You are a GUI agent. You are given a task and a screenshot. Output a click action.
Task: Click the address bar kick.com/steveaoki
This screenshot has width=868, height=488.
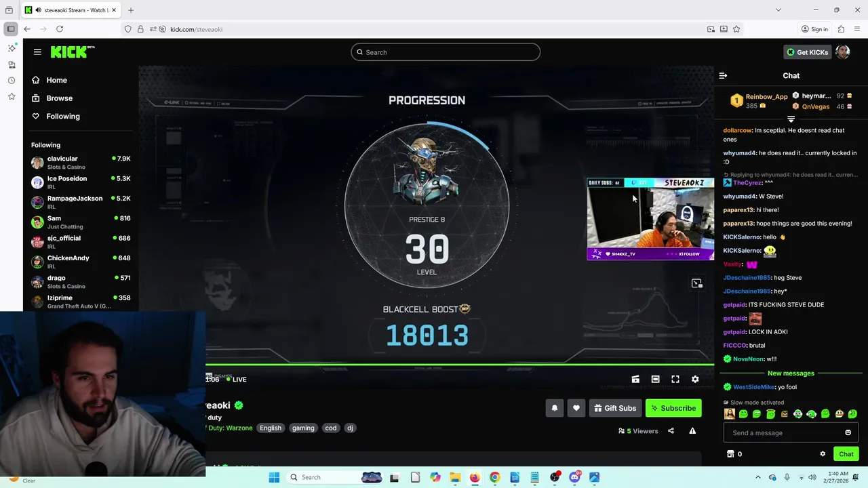pos(196,29)
